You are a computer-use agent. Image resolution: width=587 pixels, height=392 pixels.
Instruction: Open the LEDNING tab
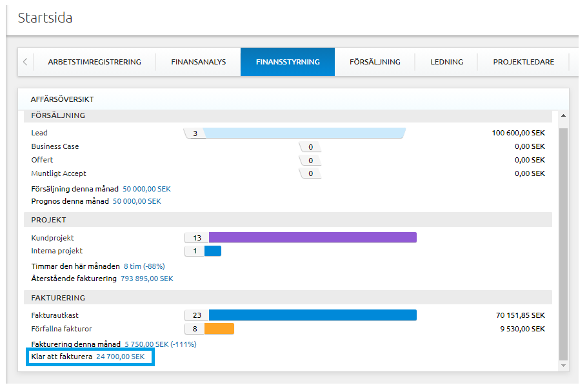pyautogui.click(x=446, y=62)
